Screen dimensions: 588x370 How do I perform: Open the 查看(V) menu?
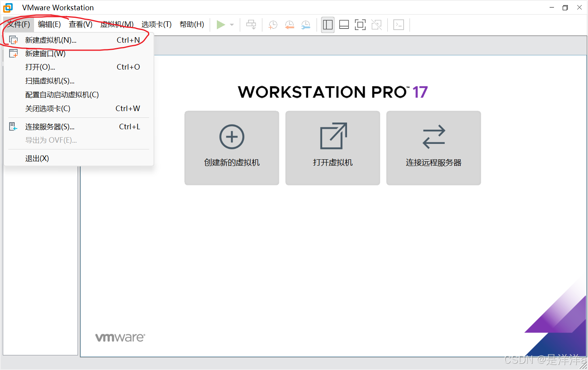(81, 25)
